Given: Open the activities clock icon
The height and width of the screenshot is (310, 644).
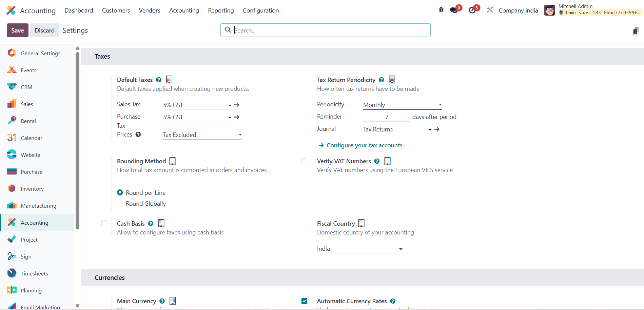Looking at the screenshot, I should pos(472,10).
